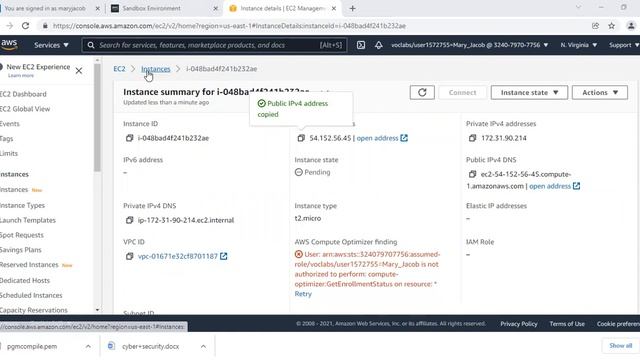Open Launch Templates
Viewport: 640px width, 360px height.
[28, 220]
